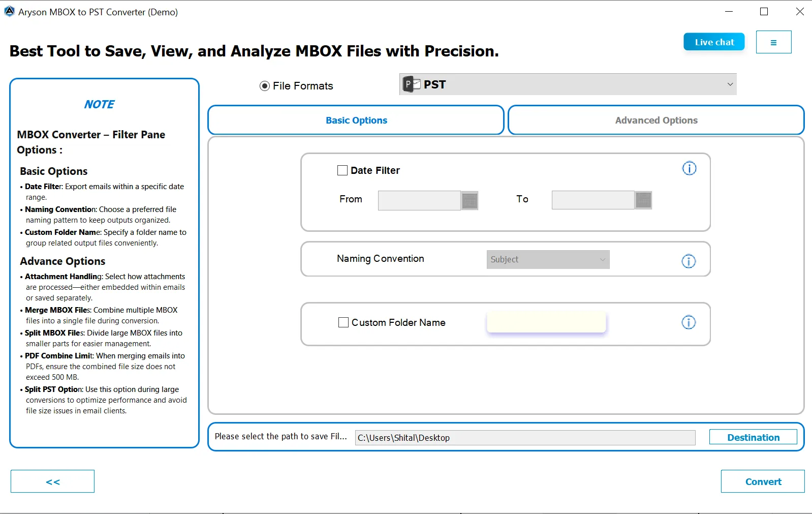Viewport: 812px width, 514px height.
Task: Switch to the Advanced Options tab
Action: tap(655, 120)
